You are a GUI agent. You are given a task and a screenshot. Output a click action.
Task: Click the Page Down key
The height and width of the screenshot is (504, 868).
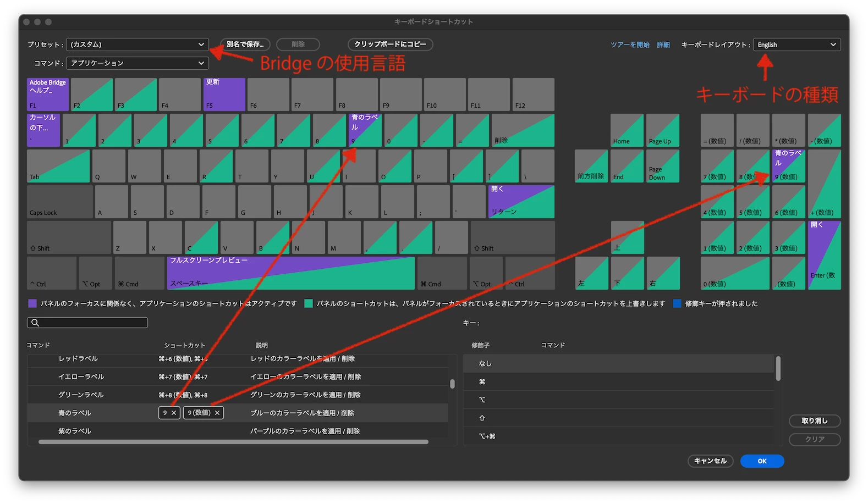pos(663,166)
